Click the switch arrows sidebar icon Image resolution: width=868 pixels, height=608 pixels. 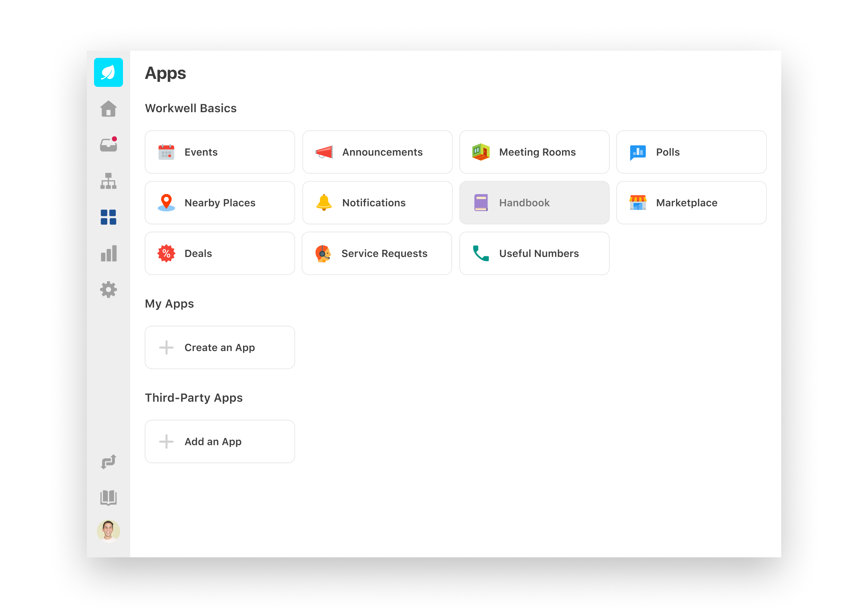108,461
